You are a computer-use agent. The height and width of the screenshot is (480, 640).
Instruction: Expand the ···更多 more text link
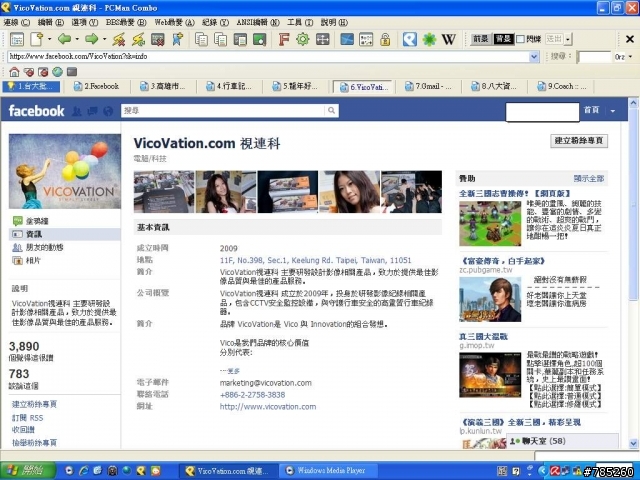pyautogui.click(x=230, y=371)
